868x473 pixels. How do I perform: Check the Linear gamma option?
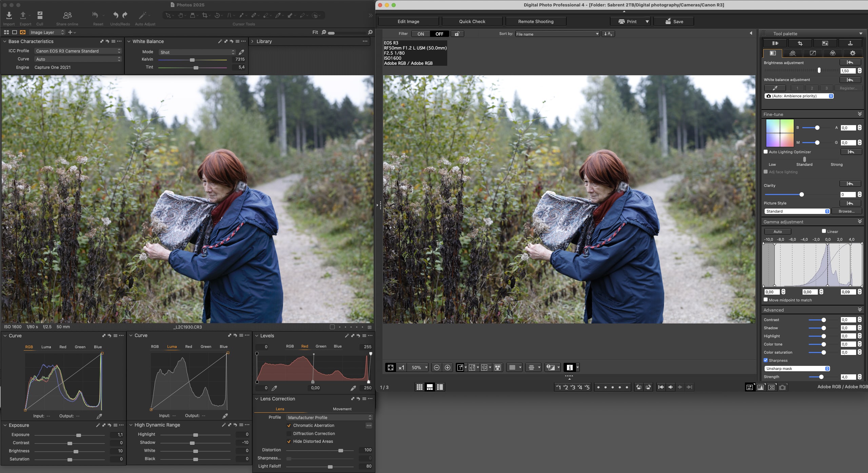click(824, 231)
